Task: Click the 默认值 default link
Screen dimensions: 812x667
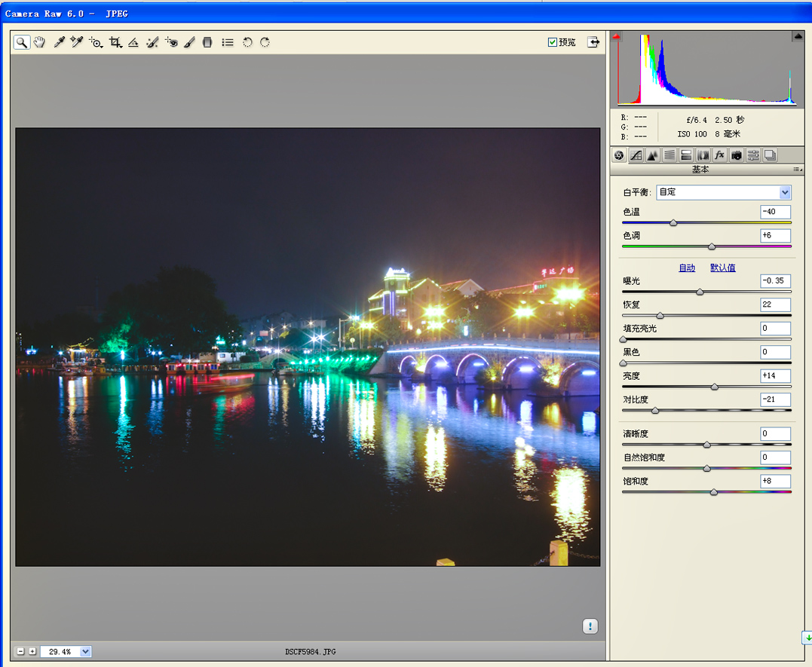Action: [x=722, y=268]
